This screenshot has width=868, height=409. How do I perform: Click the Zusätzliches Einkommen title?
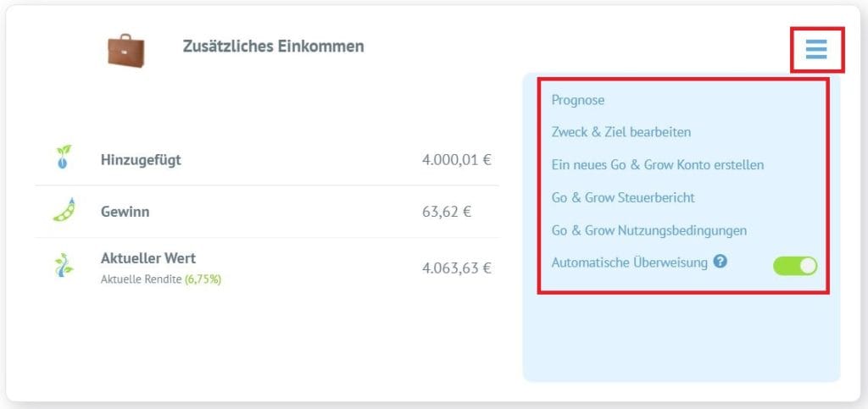click(x=274, y=47)
